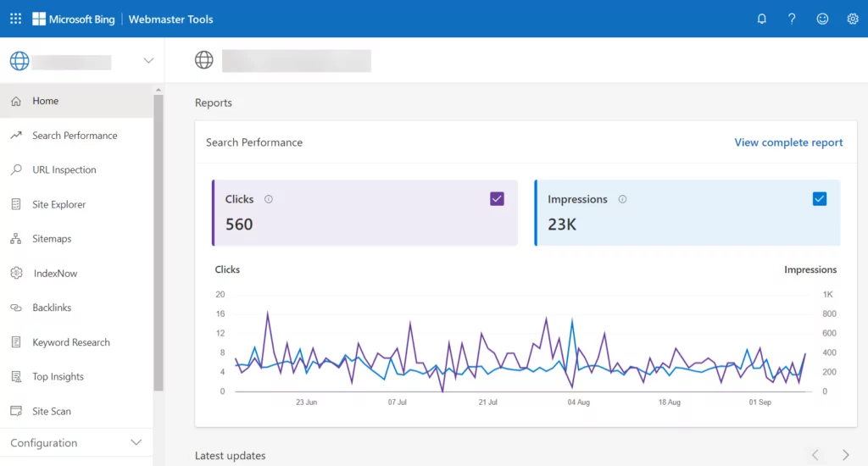Viewport: 868px width, 466px height.
Task: Open Site Explorer in the sidebar
Action: (76, 204)
